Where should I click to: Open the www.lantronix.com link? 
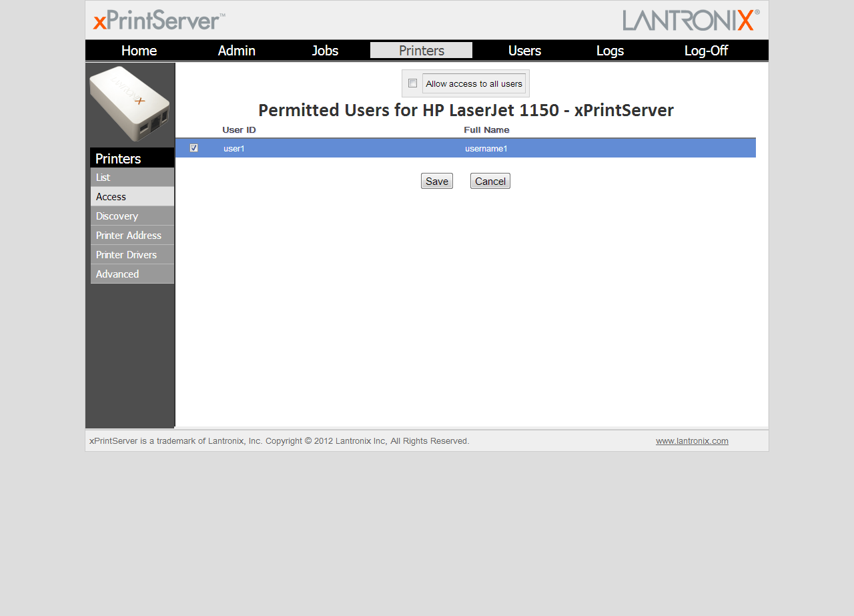[x=692, y=441]
